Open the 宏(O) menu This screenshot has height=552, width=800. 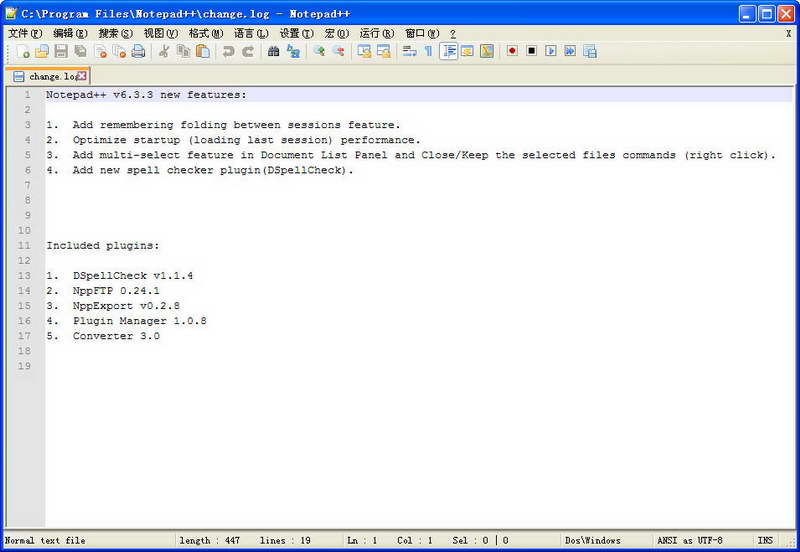click(337, 34)
